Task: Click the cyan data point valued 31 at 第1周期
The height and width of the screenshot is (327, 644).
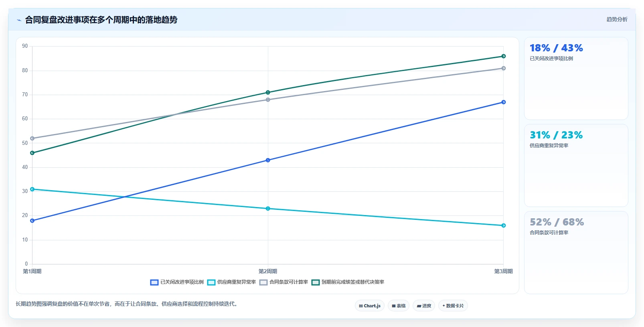Action: pos(32,189)
